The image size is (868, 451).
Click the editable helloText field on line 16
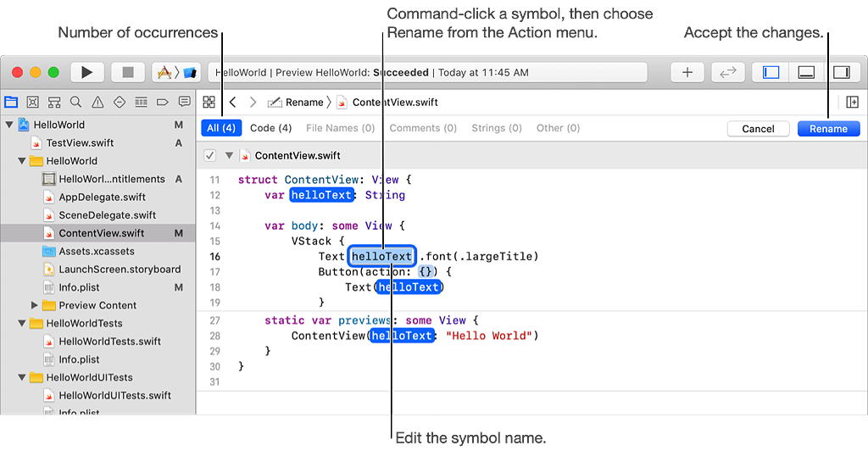coord(381,256)
